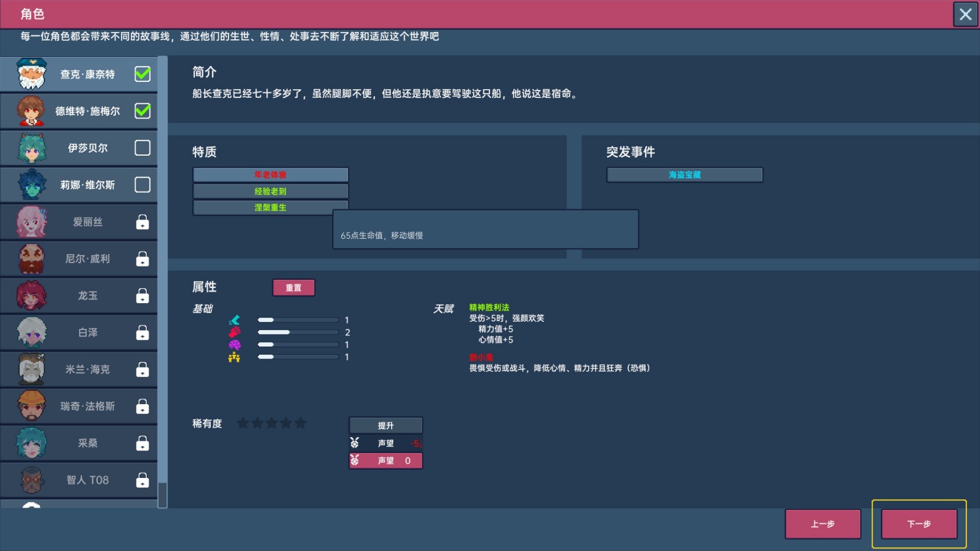Select the 米兰·海克 name in list
Screen dimensions: 980x551
coord(87,369)
